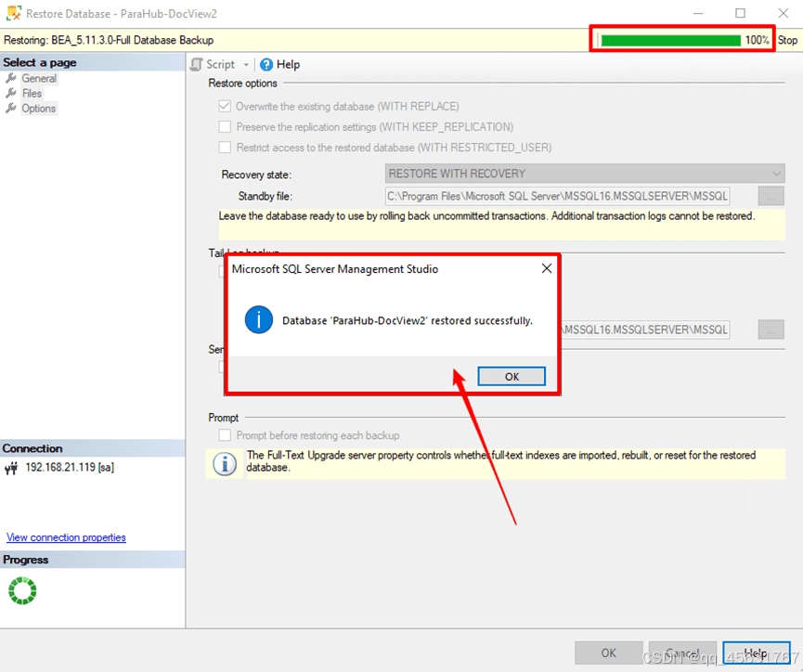Viewport: 803px width, 672px height.
Task: Click the Restore Database window title icon
Action: pos(13,13)
